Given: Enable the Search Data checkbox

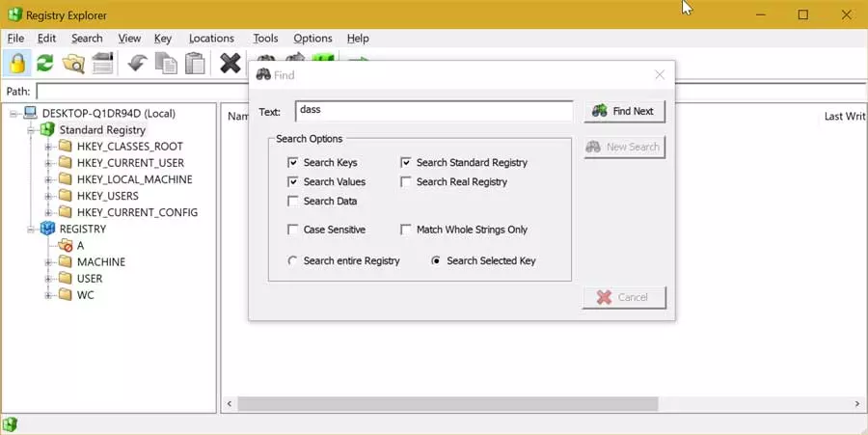Looking at the screenshot, I should (293, 201).
